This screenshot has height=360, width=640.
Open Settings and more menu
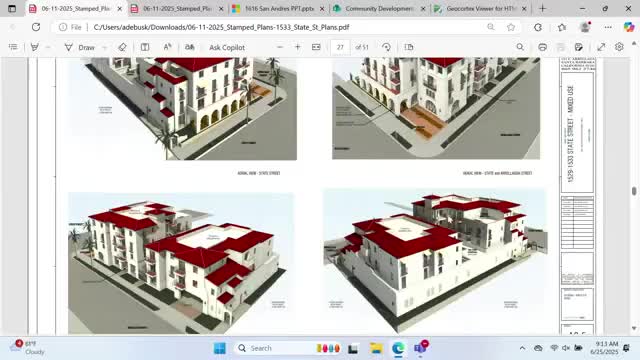pyautogui.click(x=608, y=27)
